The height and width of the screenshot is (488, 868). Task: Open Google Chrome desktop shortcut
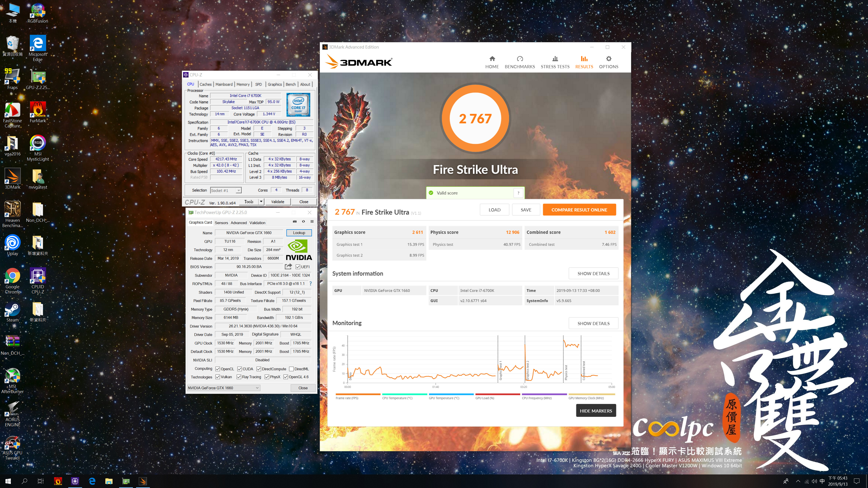point(12,281)
